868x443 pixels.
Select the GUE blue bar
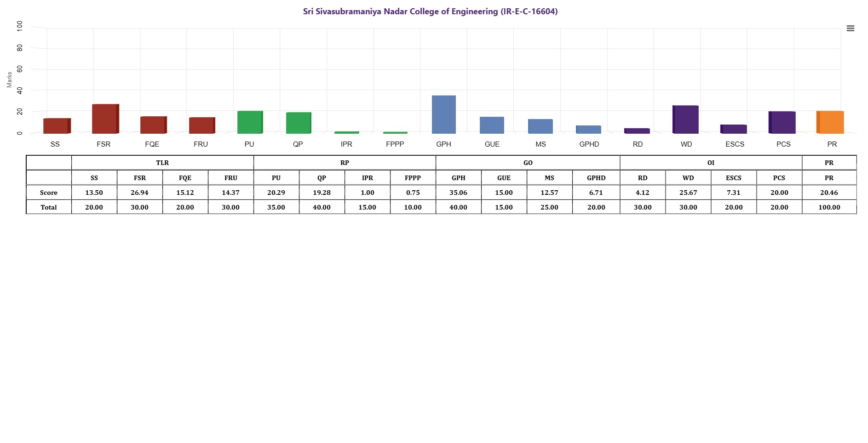click(492, 125)
